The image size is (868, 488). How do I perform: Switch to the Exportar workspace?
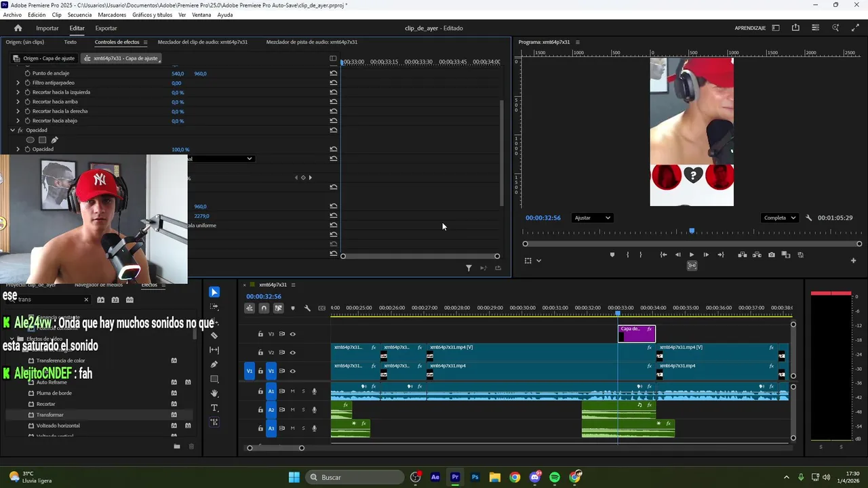point(106,28)
